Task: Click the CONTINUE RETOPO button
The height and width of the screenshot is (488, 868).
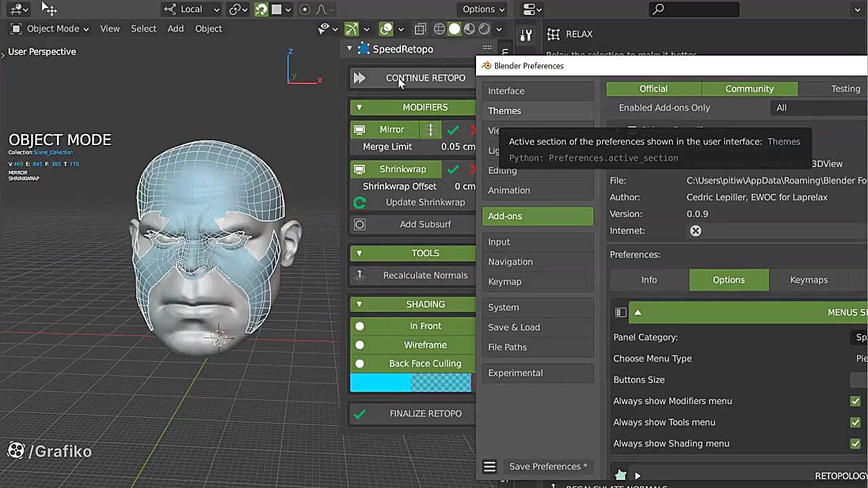Action: [x=414, y=78]
